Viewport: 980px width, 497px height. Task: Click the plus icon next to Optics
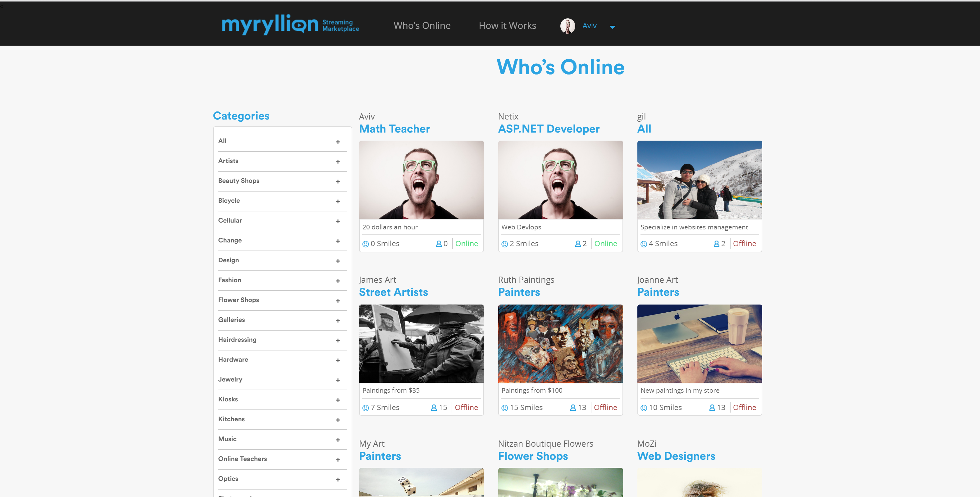click(x=338, y=480)
